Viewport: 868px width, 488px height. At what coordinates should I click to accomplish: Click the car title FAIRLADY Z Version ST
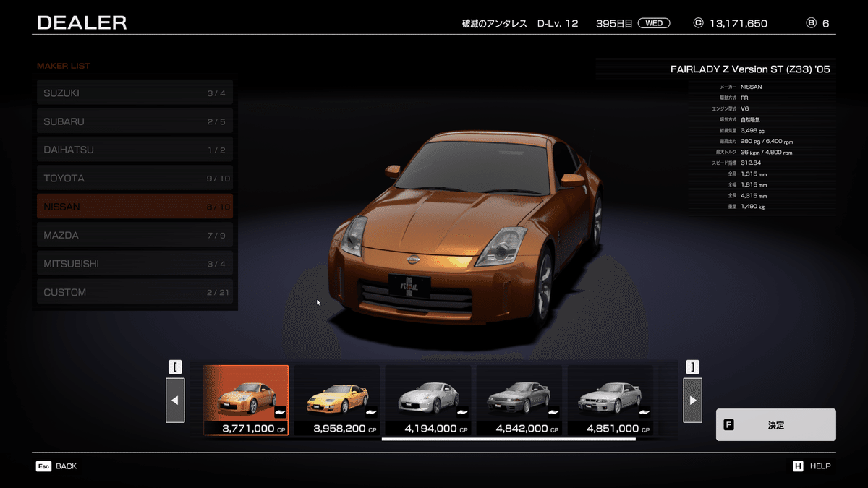tap(750, 70)
